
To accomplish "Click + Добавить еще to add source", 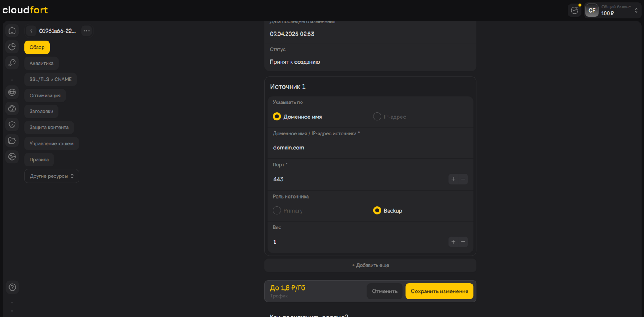I will click(370, 265).
